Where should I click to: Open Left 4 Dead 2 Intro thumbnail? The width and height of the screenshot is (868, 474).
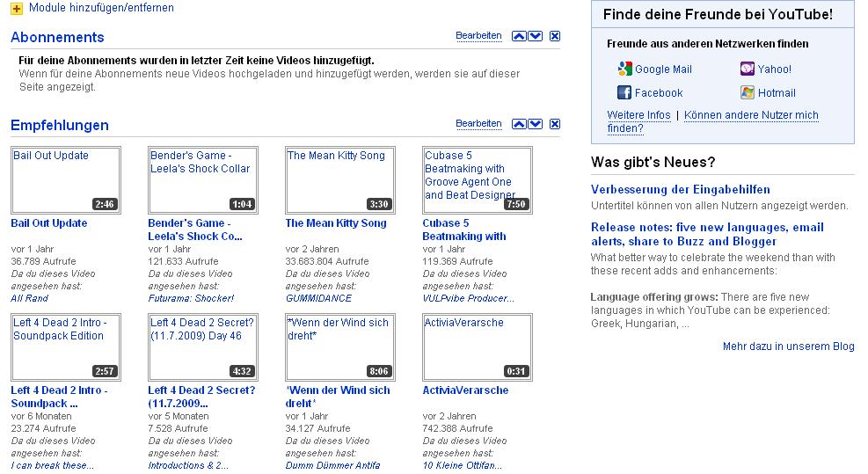[x=66, y=347]
